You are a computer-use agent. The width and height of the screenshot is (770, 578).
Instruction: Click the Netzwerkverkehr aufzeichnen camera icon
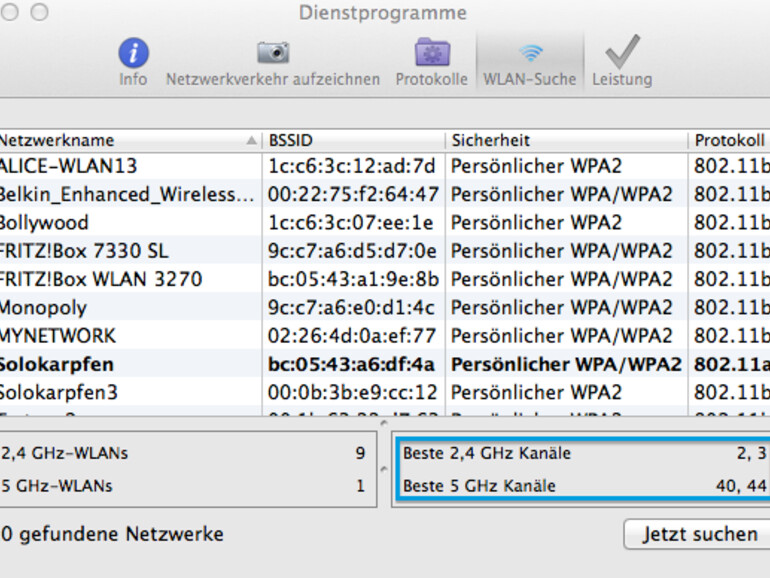[272, 53]
